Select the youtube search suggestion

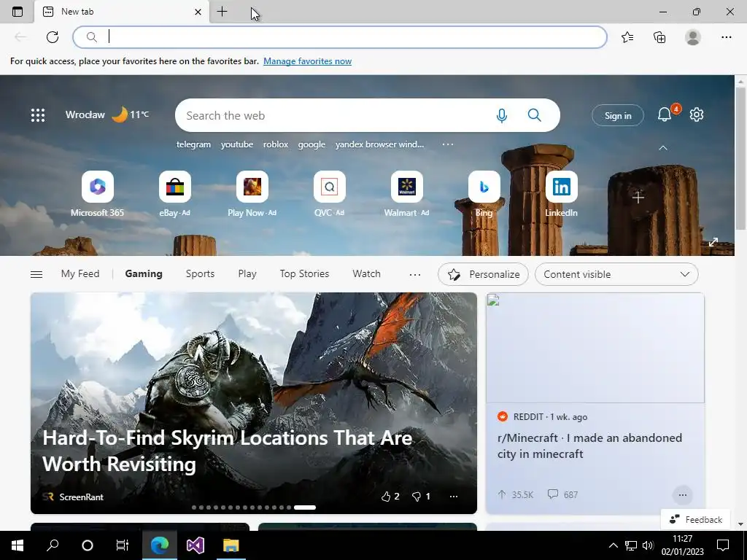click(x=237, y=144)
